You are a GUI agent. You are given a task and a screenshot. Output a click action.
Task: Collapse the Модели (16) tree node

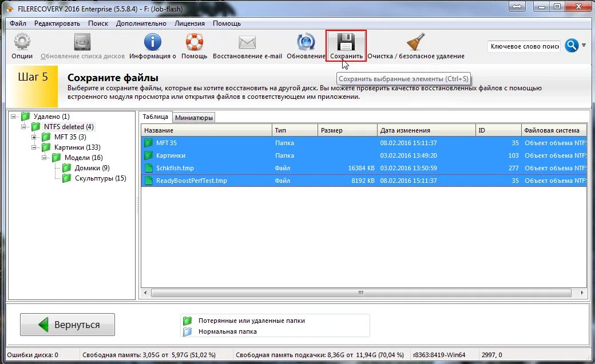(x=44, y=157)
